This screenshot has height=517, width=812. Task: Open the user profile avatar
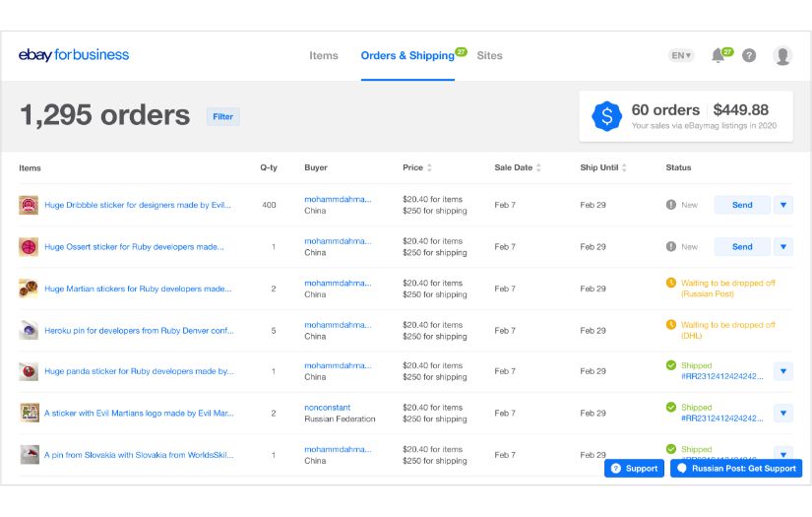tap(782, 55)
